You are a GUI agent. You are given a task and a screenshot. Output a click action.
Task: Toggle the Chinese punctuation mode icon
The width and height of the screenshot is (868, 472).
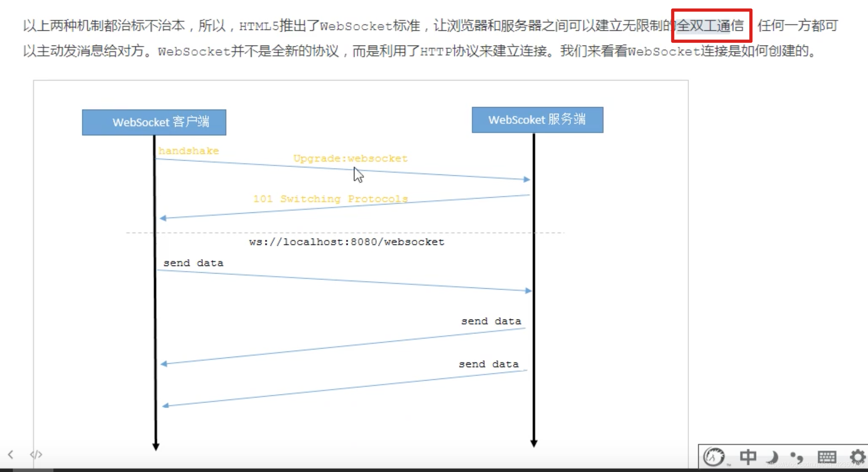[797, 458]
